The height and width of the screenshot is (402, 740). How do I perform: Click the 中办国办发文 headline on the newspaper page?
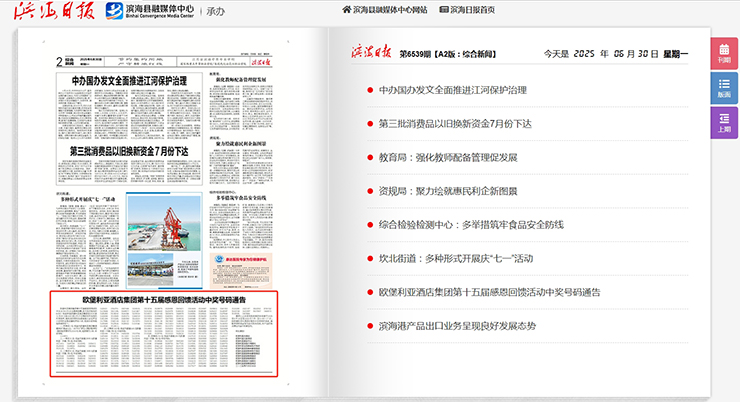click(123, 81)
